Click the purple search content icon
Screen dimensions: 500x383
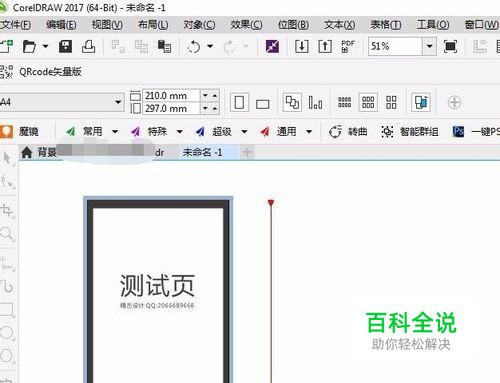click(x=272, y=46)
